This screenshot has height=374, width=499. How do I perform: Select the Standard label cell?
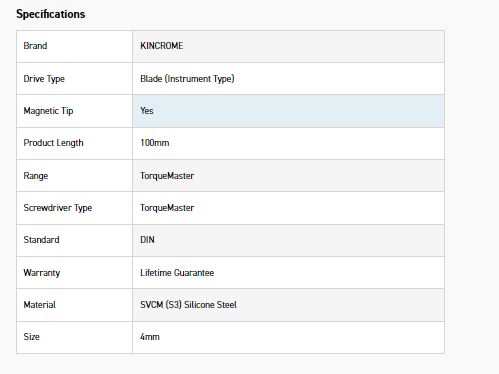(x=74, y=240)
